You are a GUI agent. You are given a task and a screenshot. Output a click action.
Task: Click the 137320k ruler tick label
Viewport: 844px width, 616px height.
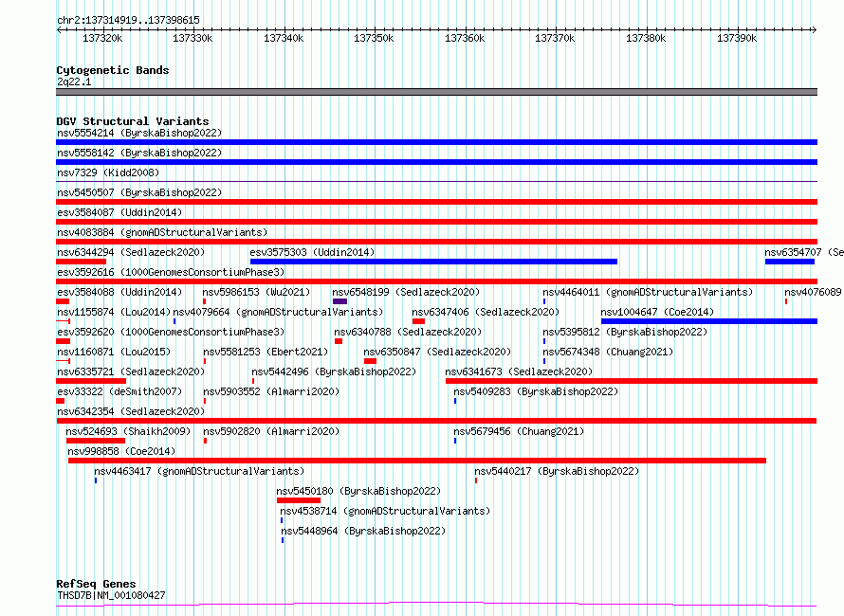102,38
